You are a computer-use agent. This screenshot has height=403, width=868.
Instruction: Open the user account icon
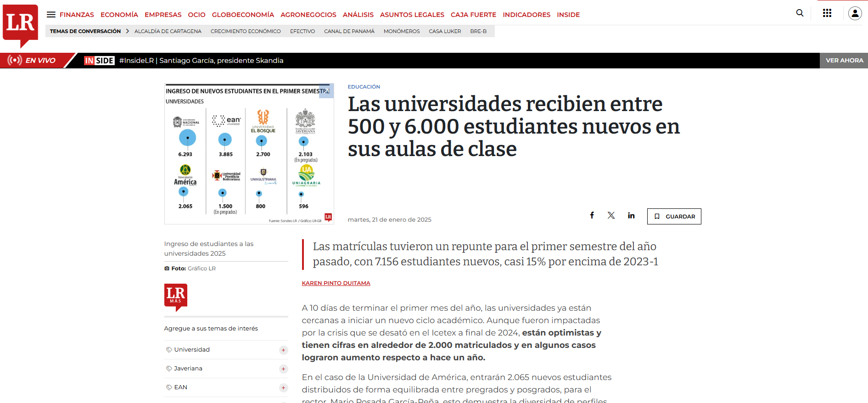coord(855,13)
